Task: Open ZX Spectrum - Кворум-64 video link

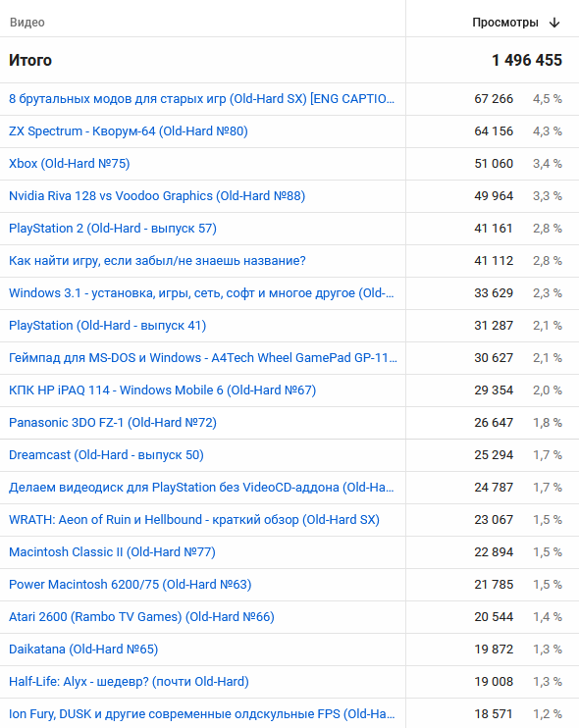Action: coord(129,131)
